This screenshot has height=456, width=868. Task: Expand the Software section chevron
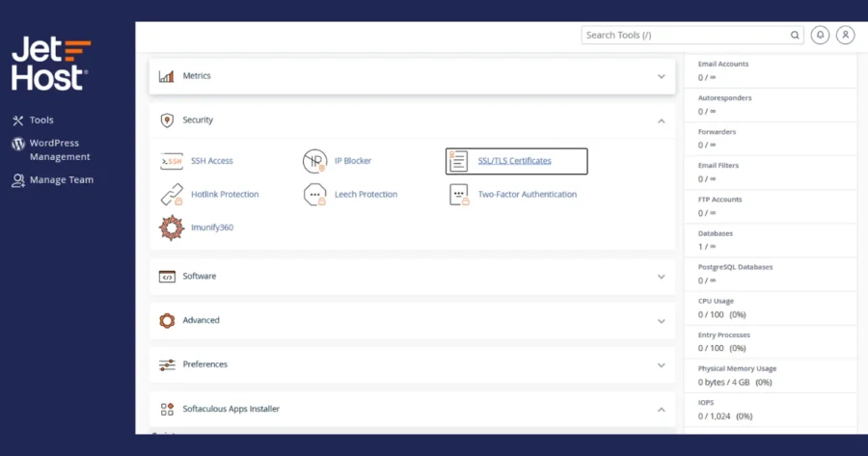tap(661, 277)
